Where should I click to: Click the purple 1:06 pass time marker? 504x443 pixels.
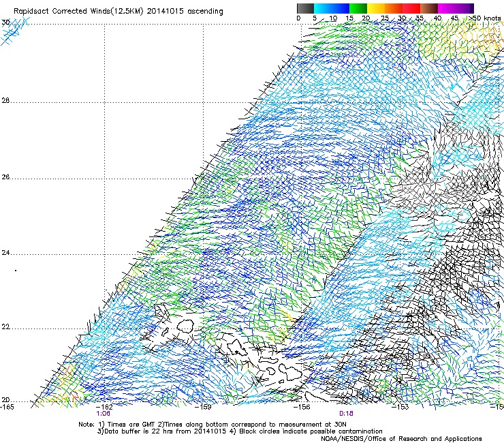click(x=103, y=414)
